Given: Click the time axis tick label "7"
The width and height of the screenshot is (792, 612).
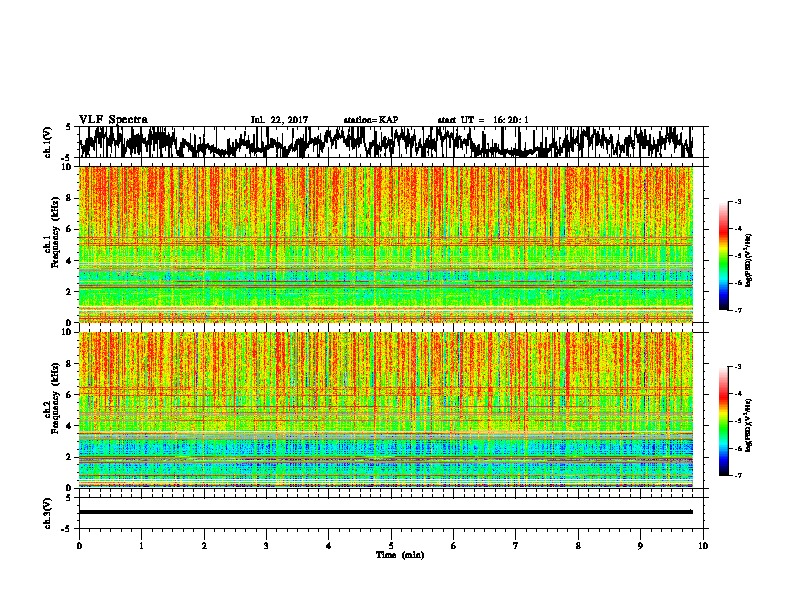Looking at the screenshot, I should point(516,546).
